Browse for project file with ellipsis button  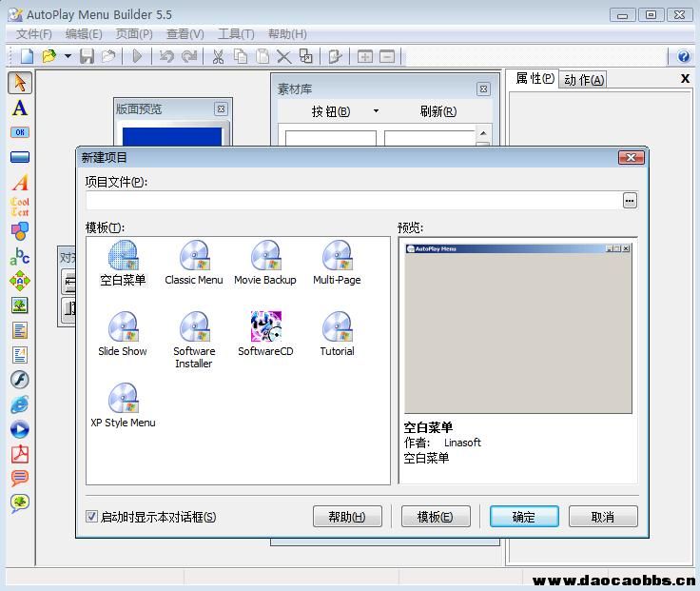(630, 200)
